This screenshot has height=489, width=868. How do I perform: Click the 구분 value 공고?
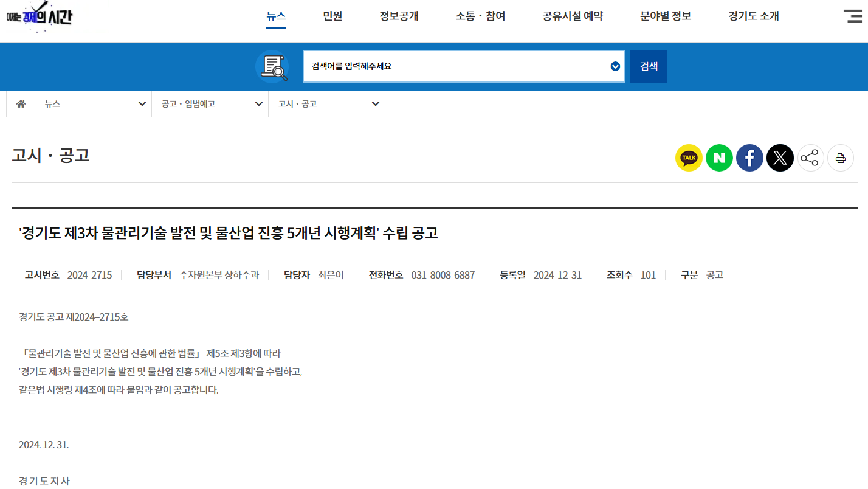click(x=715, y=275)
